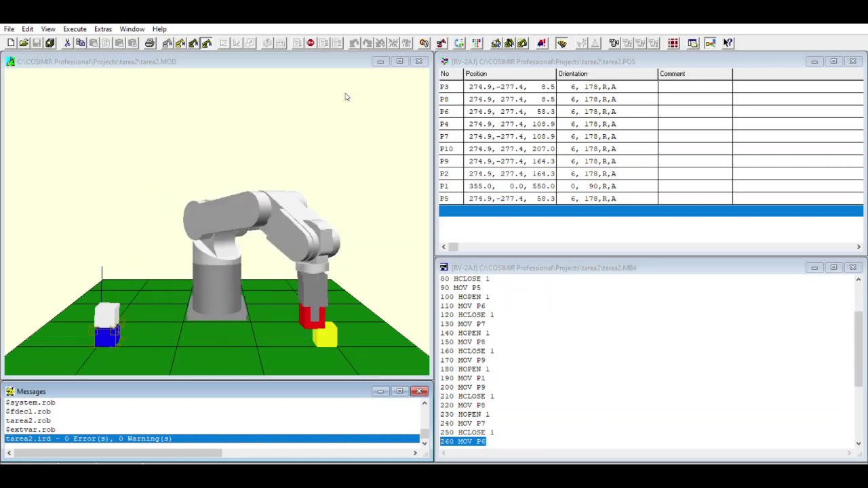Click the scissors Cut icon
The image size is (868, 488).
coord(67,43)
